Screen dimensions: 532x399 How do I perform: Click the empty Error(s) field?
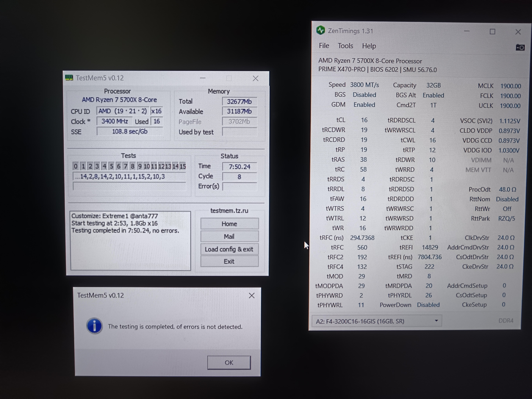(240, 186)
